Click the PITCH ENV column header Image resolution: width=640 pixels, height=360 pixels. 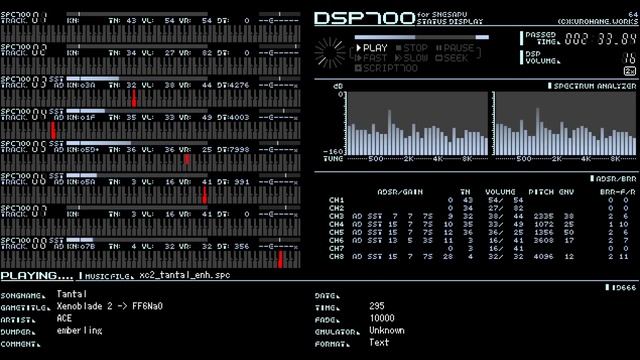(551, 192)
